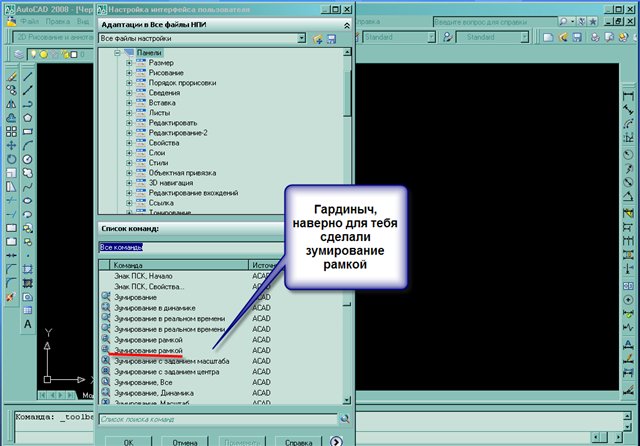This screenshot has height=446, width=640.
Task: Expand the Рисование toolbar tree node
Action: (128, 72)
